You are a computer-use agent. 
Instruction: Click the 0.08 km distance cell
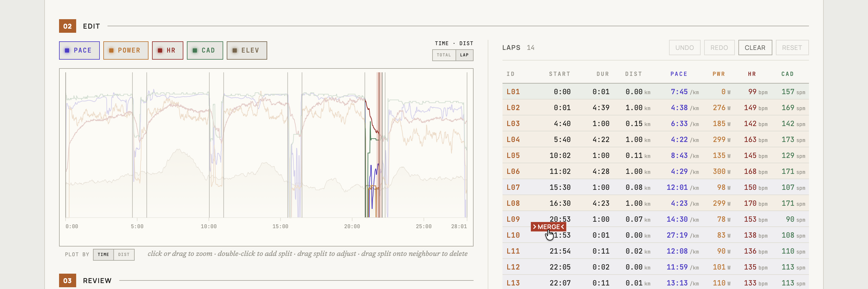coord(638,188)
